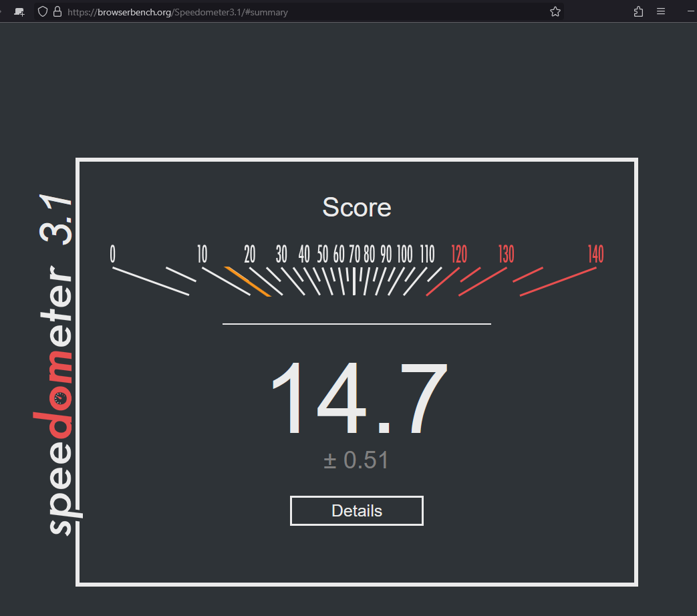
Task: Click the 0 gauge label
Action: tap(112, 254)
